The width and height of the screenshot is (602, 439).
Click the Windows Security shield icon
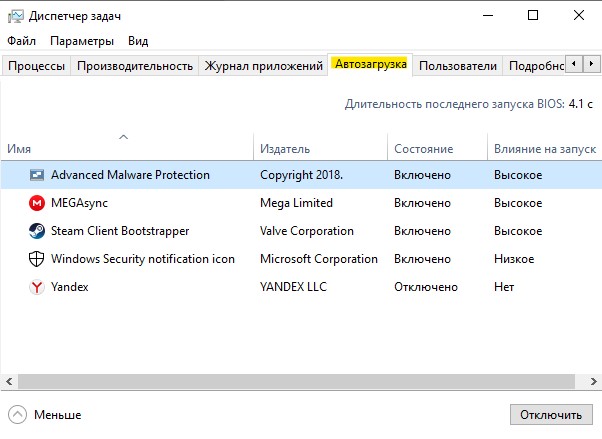coord(37,259)
